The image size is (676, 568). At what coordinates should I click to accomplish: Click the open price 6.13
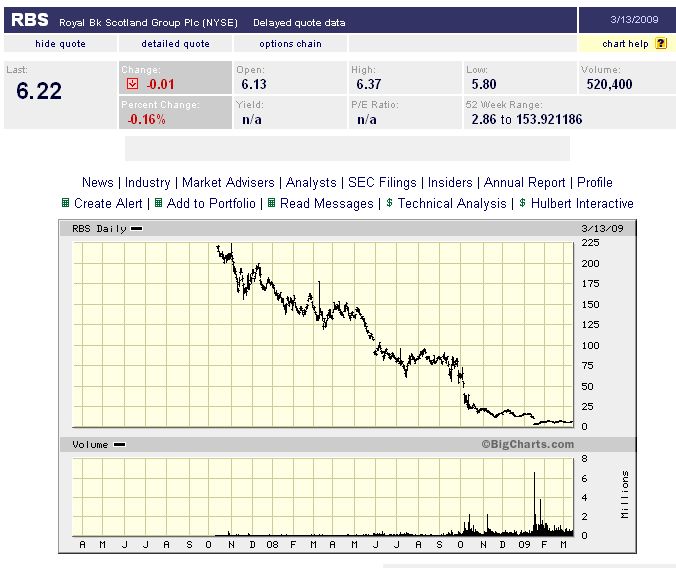[254, 84]
